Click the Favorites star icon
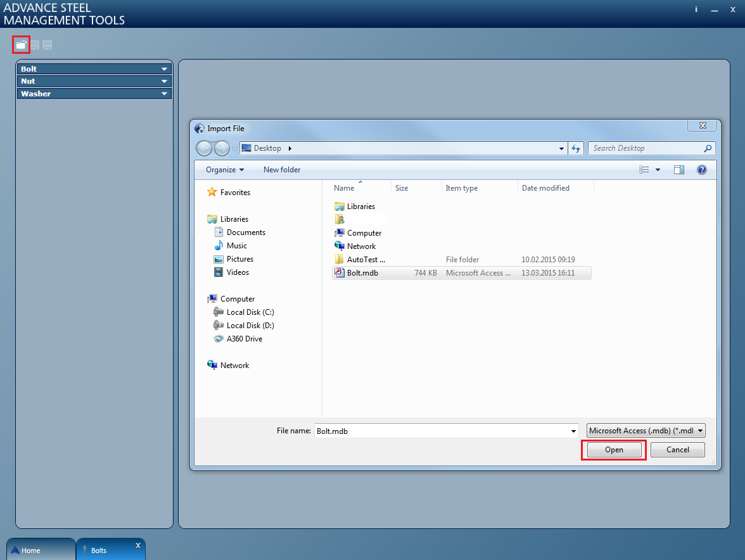 click(x=212, y=192)
